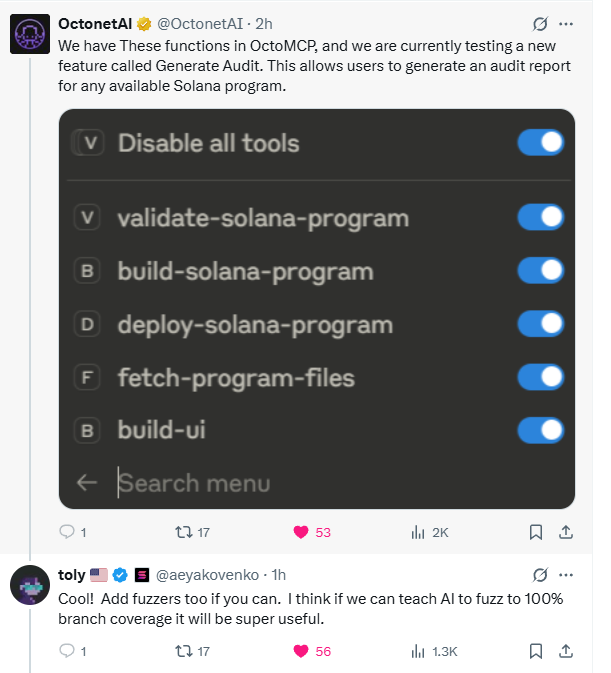Like the OctonetAI post with 53 likes
The image size is (611, 673).
click(x=312, y=532)
